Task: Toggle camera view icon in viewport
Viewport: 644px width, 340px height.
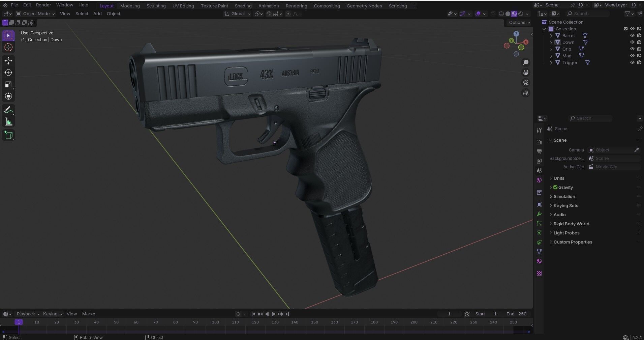Action: tap(526, 83)
